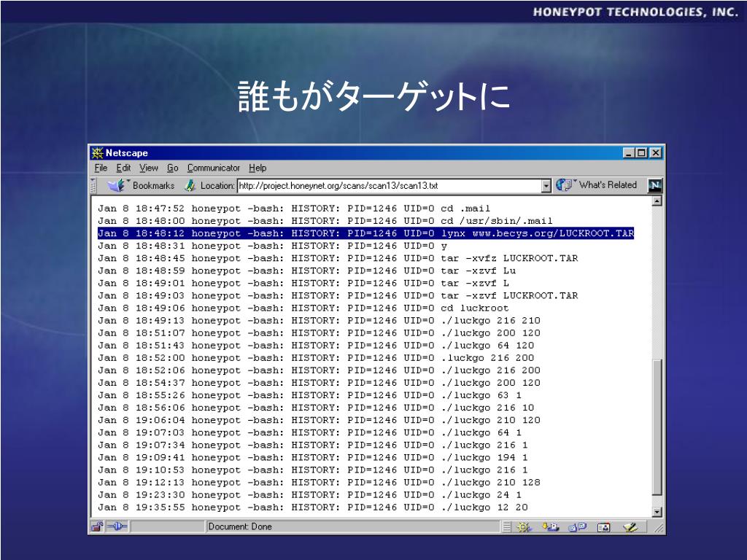Click the line './luckgo 216 210'

point(319,321)
